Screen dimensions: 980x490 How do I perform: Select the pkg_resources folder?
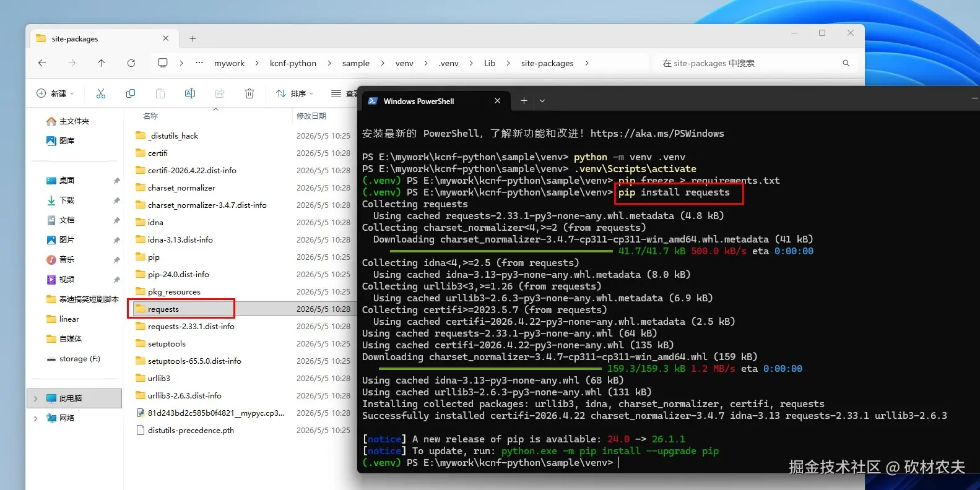(x=168, y=292)
